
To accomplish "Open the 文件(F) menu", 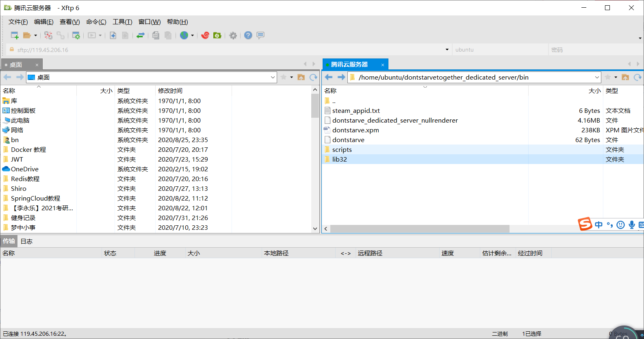I will [18, 22].
